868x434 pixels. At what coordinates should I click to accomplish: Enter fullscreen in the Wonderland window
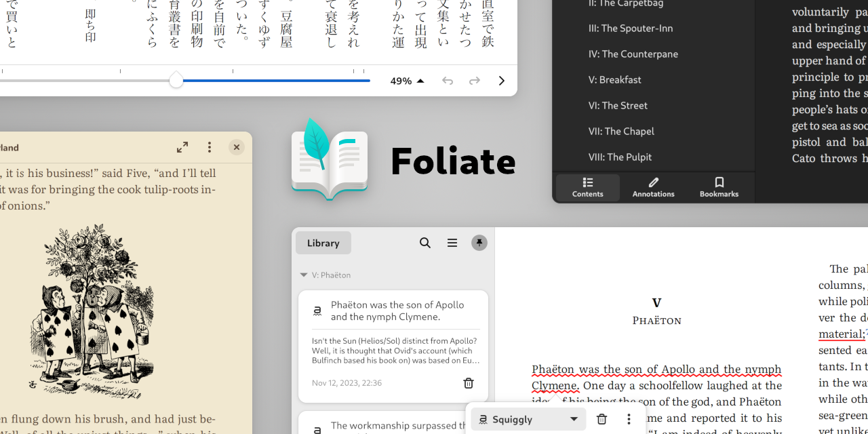coord(182,147)
